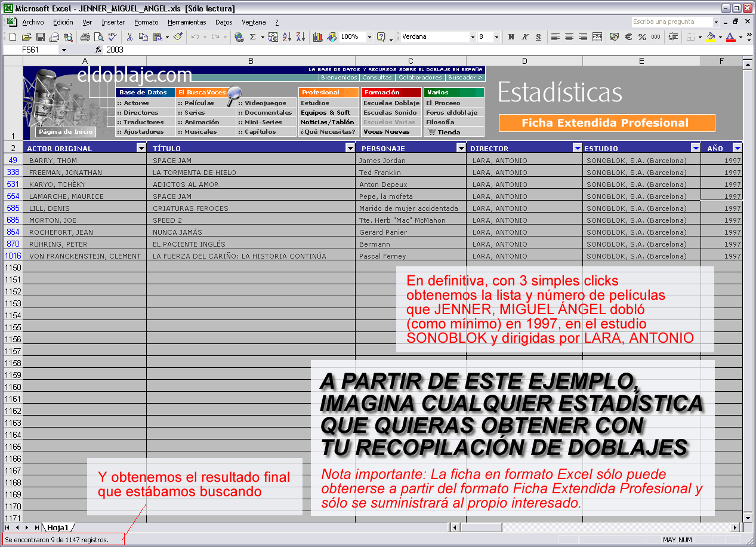This screenshot has height=547, width=756.
Task: Sort descending with the Z-A icon
Action: coord(300,37)
